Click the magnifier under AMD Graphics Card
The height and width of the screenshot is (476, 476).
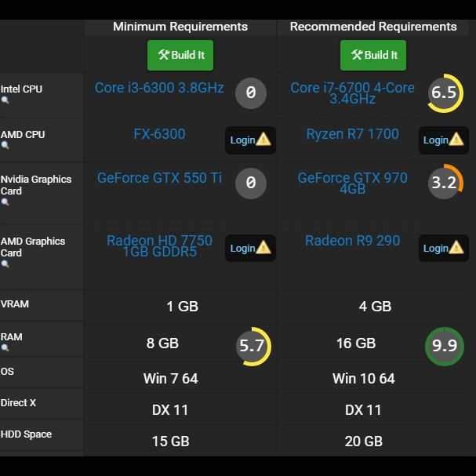click(5, 263)
